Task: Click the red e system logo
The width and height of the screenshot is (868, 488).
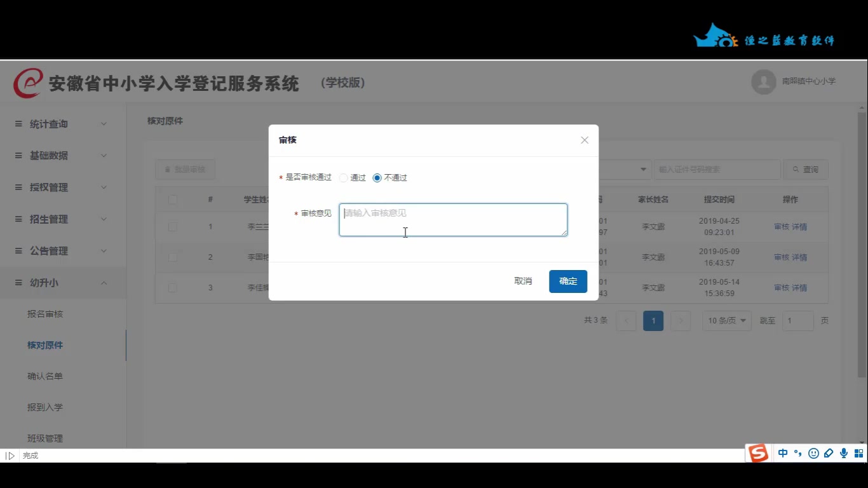Action: pos(29,83)
